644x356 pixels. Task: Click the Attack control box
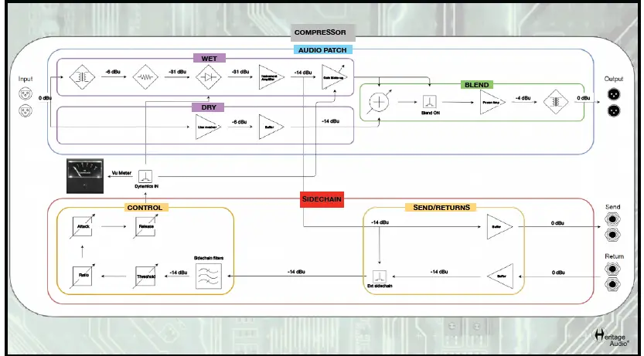(82, 226)
